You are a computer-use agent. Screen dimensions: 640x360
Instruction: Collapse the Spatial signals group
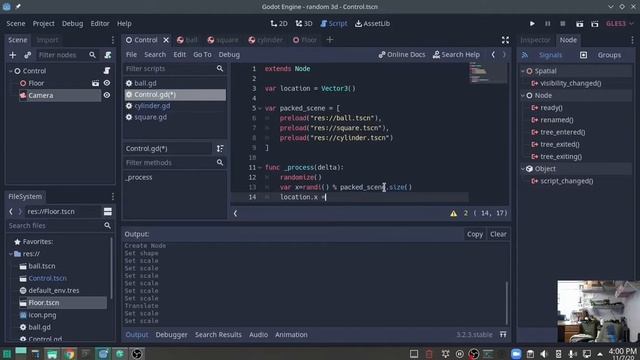[523, 71]
